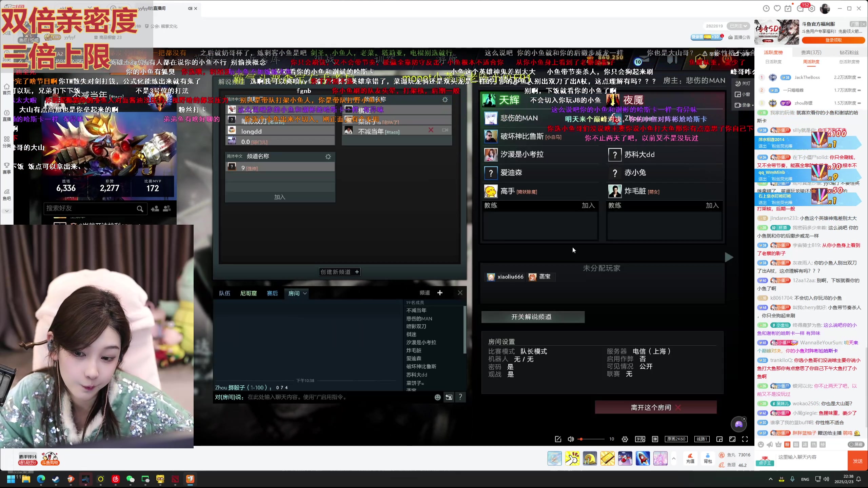Toggle 梗 meme chat filter
868x488 pixels.
823,445
